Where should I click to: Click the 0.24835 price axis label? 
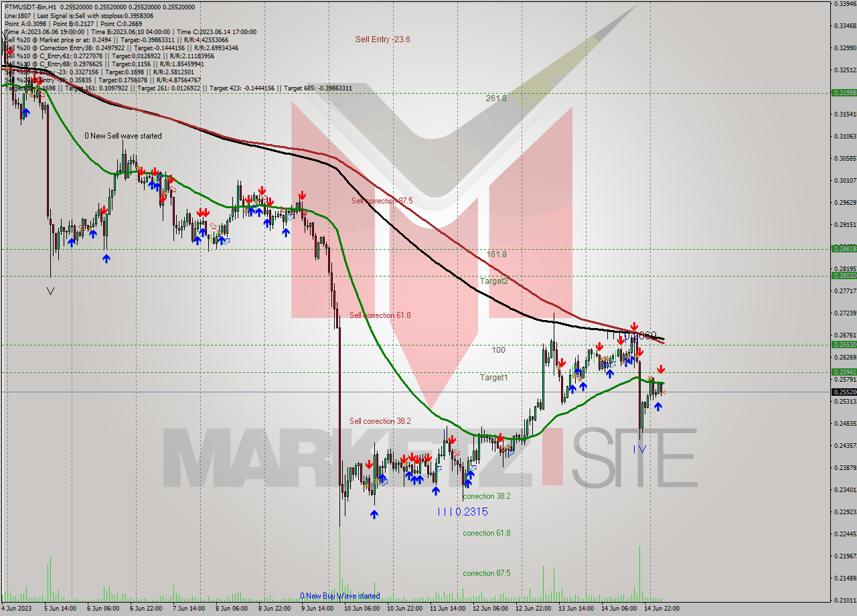click(x=846, y=423)
